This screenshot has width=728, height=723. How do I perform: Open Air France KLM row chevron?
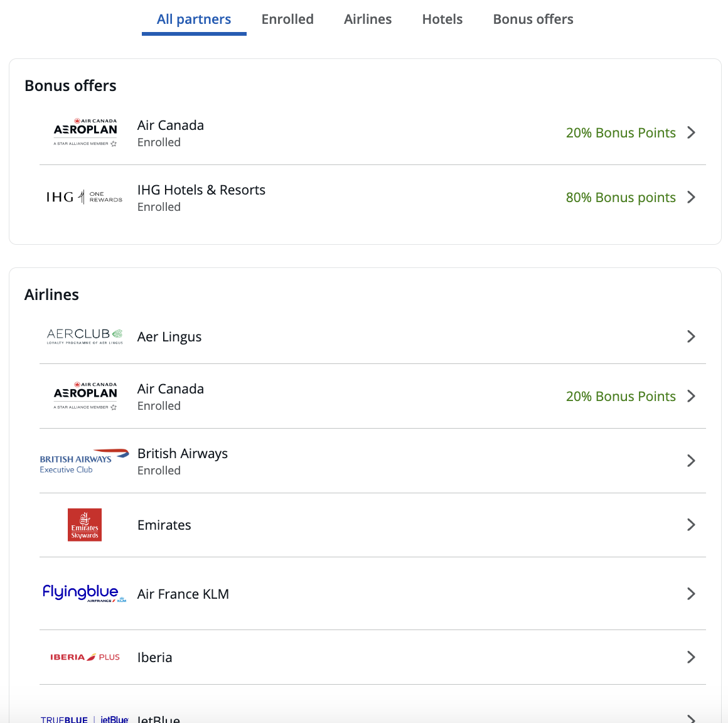pos(692,594)
